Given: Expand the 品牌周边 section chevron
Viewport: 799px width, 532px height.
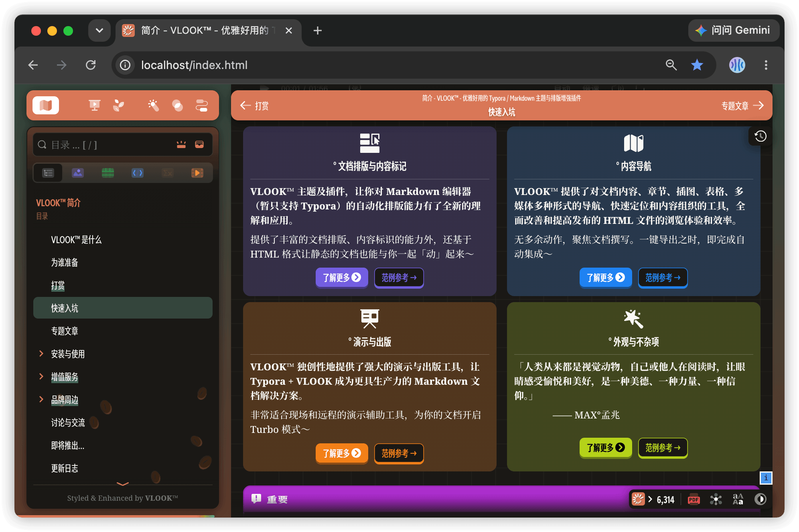Looking at the screenshot, I should (x=41, y=399).
